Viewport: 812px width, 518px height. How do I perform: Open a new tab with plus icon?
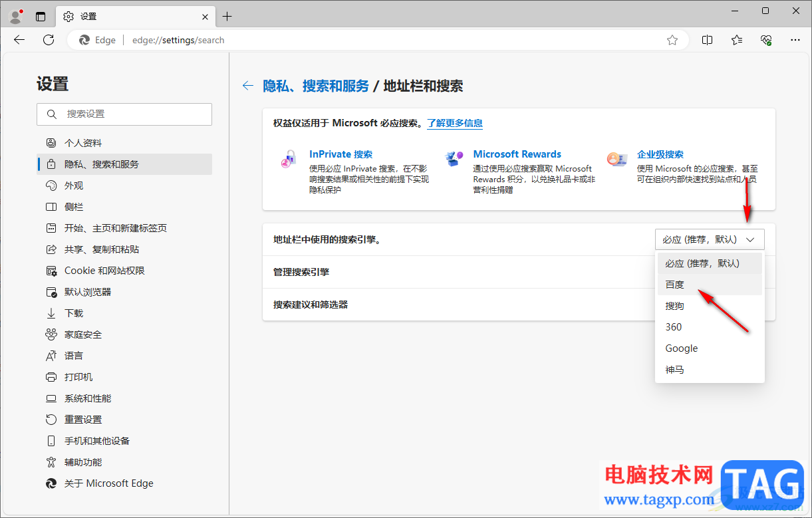[x=227, y=16]
